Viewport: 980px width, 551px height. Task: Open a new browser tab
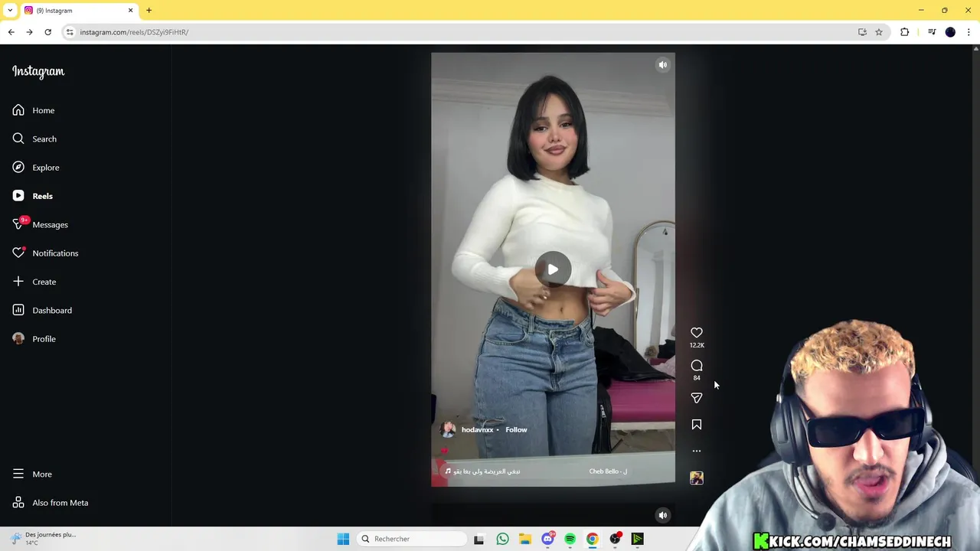coord(149,10)
